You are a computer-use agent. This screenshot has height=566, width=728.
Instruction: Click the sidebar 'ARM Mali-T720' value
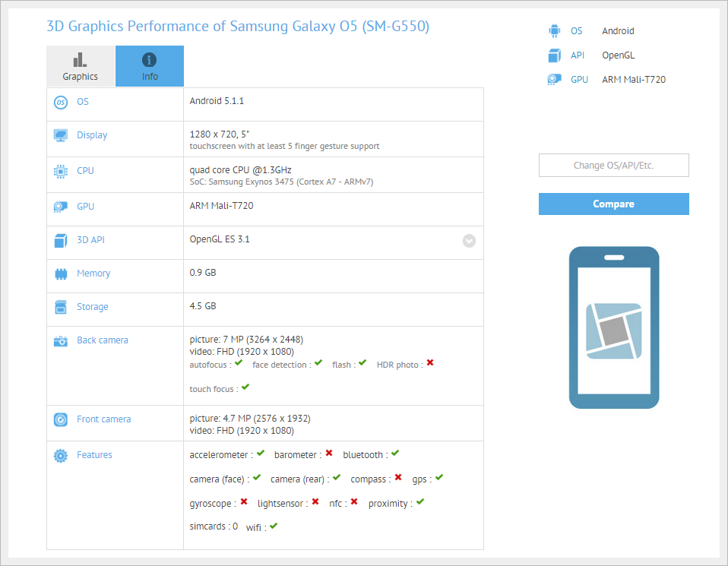pyautogui.click(x=634, y=80)
